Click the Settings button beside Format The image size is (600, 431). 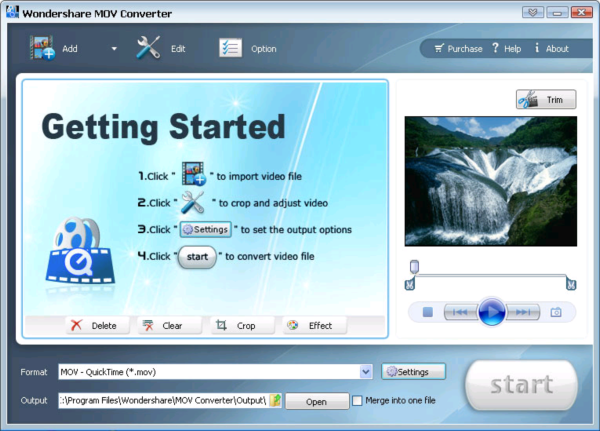[413, 371]
